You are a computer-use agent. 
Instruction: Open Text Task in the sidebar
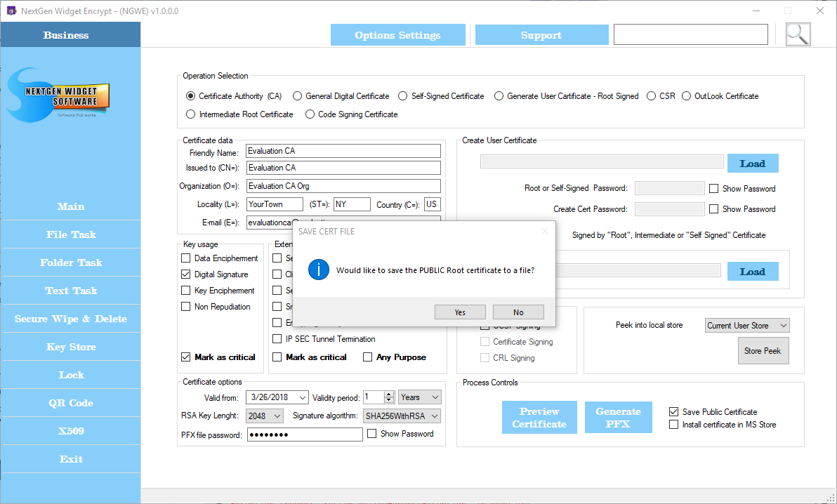tap(71, 291)
